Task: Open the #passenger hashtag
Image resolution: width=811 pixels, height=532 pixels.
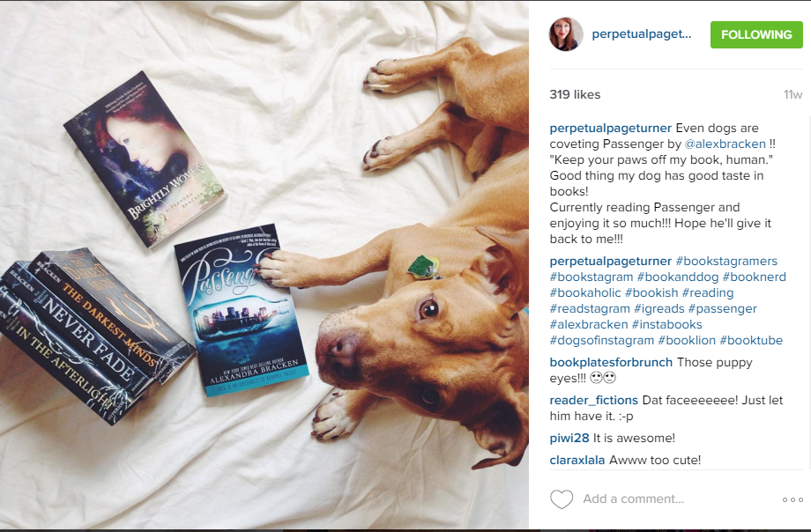Action: pos(722,308)
